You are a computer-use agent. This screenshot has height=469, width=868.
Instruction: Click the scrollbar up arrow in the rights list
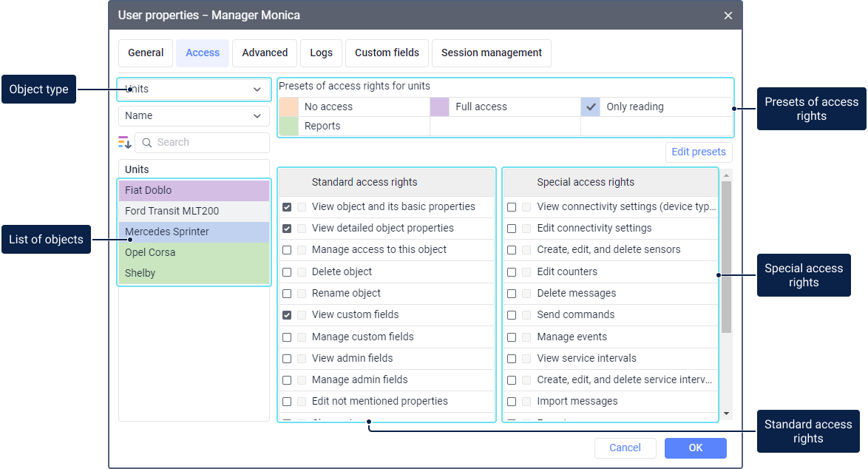click(726, 175)
